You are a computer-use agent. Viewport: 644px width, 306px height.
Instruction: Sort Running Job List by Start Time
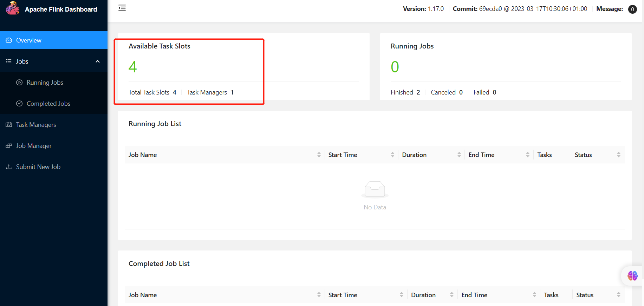392,155
